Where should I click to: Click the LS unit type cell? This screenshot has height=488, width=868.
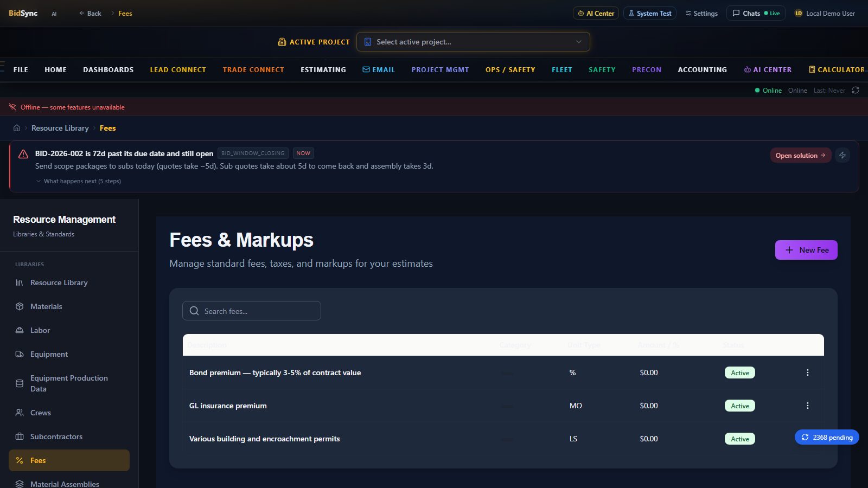pos(573,439)
